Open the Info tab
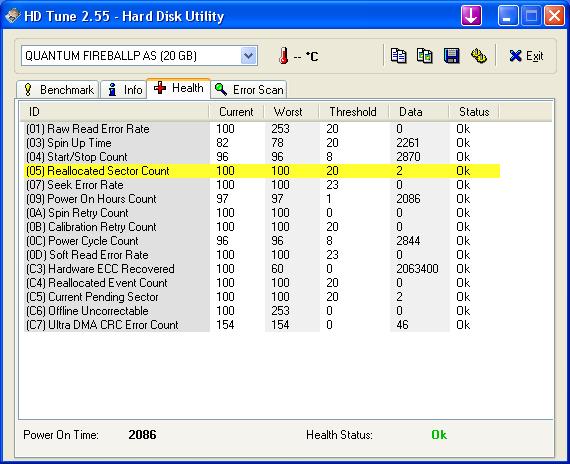 (x=124, y=89)
